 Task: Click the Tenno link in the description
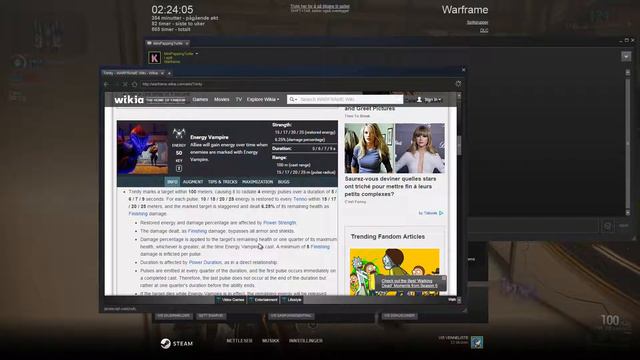(300, 199)
